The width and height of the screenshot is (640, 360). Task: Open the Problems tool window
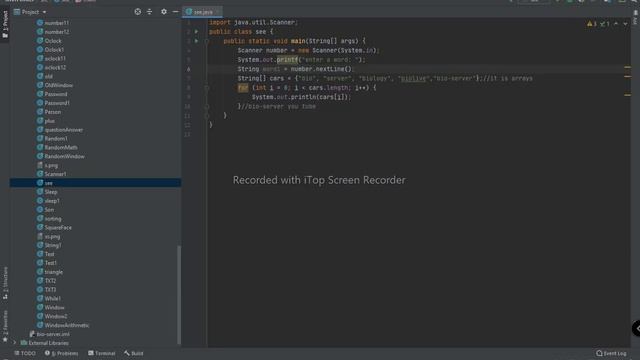point(61,353)
